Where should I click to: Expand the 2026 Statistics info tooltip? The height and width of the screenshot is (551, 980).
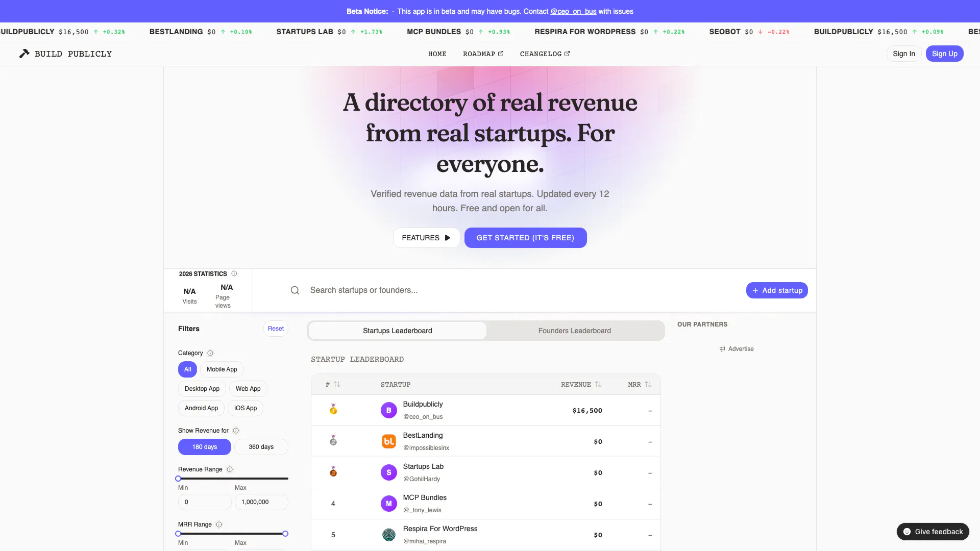pyautogui.click(x=234, y=273)
